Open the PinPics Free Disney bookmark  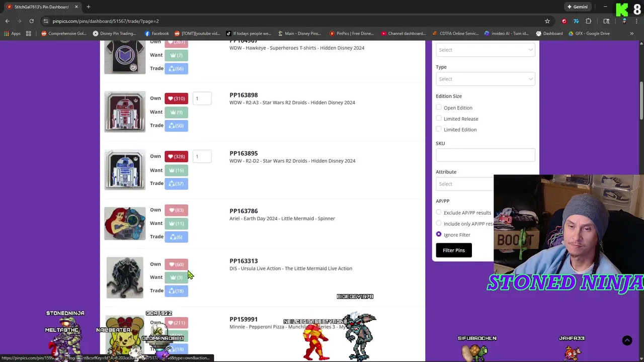[351, 34]
